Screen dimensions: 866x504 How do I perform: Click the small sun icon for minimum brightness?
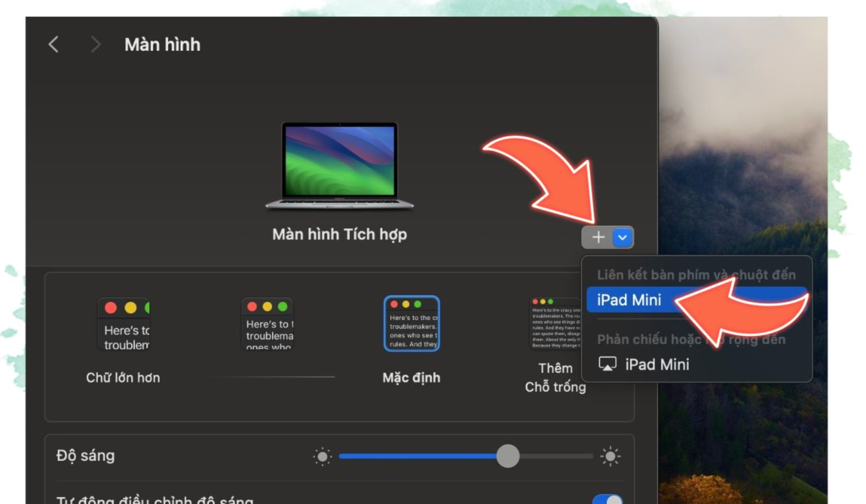click(x=322, y=456)
